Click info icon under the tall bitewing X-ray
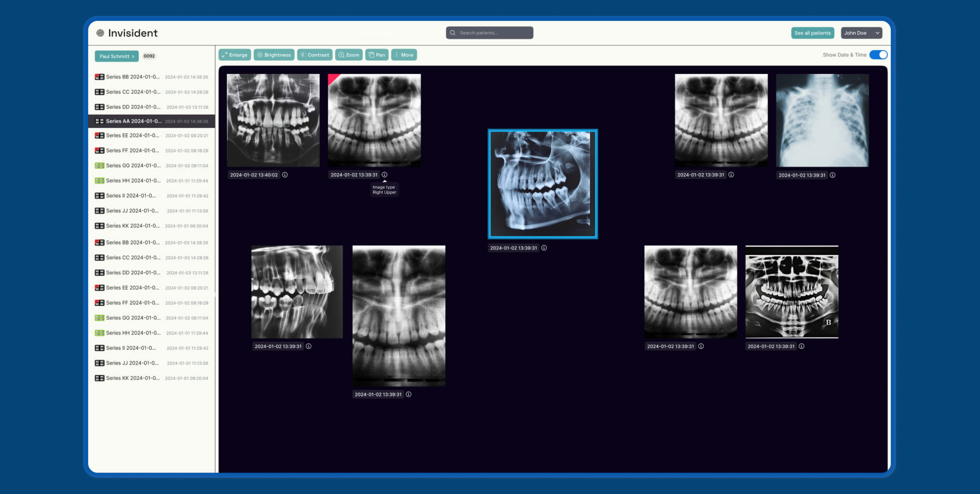 click(x=409, y=394)
